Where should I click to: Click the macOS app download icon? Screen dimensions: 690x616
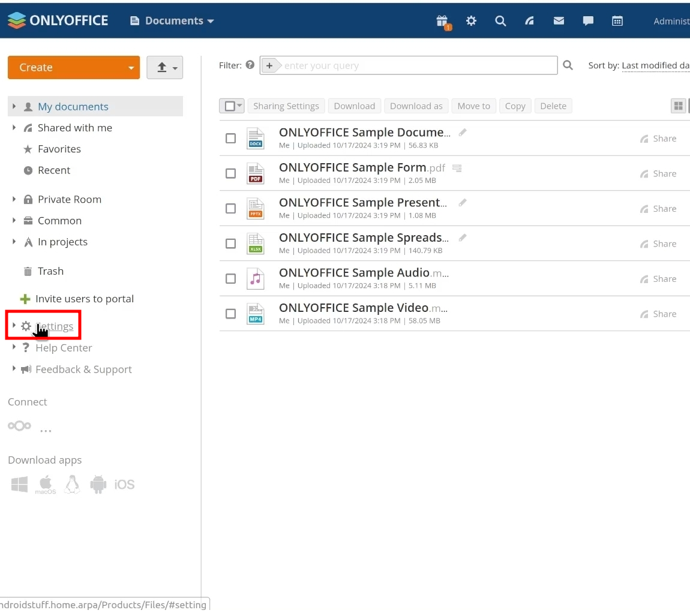point(46,485)
